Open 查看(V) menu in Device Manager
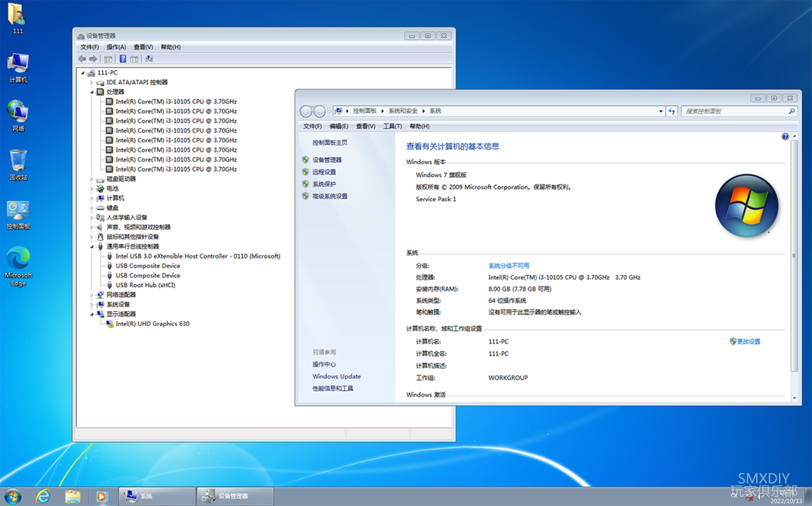Viewport: 812px width, 506px height. [x=143, y=47]
